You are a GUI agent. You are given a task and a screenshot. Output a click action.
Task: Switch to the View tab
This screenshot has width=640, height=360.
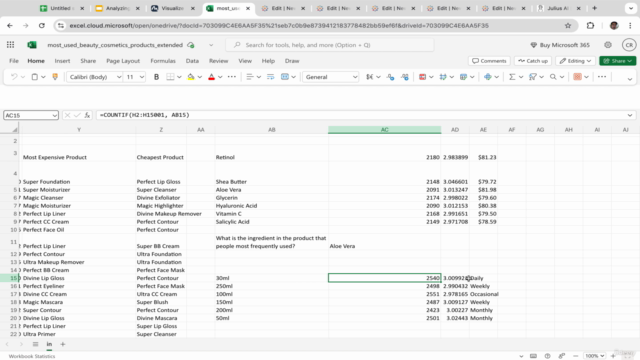245,61
